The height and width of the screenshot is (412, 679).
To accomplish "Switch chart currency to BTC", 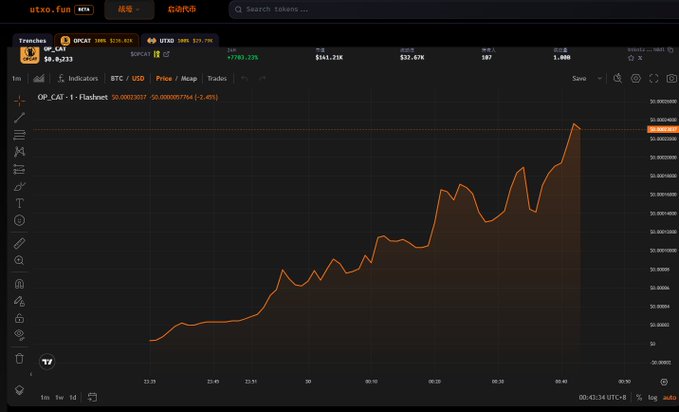I will tap(116, 78).
